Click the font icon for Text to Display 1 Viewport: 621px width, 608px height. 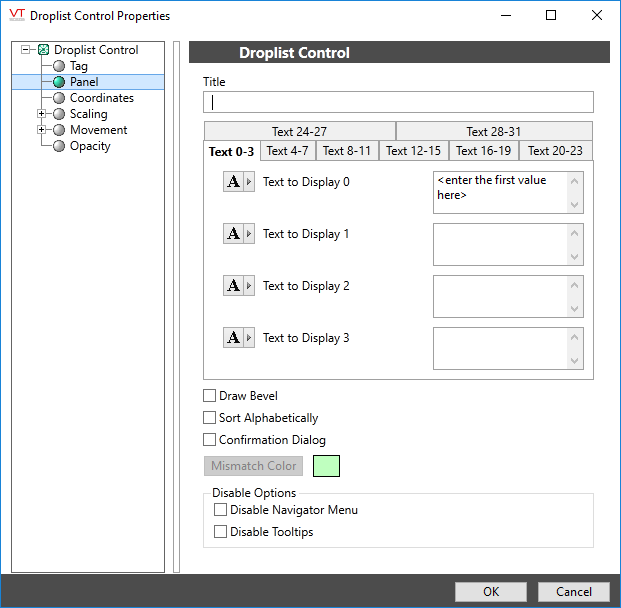[234, 234]
